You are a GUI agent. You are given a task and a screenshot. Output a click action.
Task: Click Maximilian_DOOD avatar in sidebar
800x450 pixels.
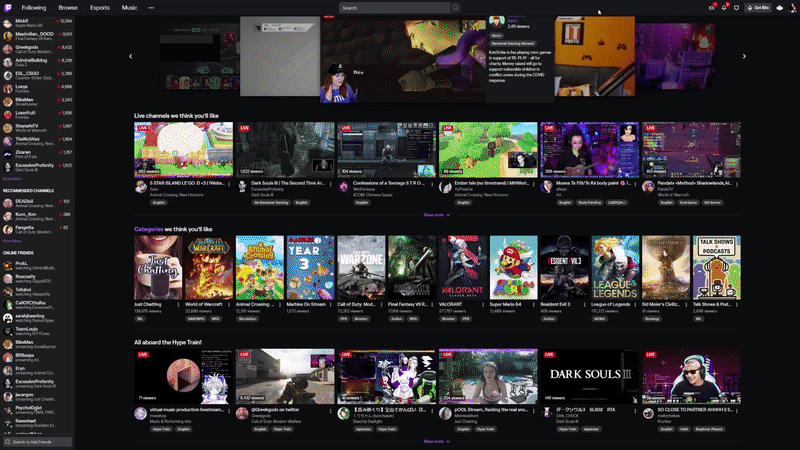pyautogui.click(x=8, y=36)
